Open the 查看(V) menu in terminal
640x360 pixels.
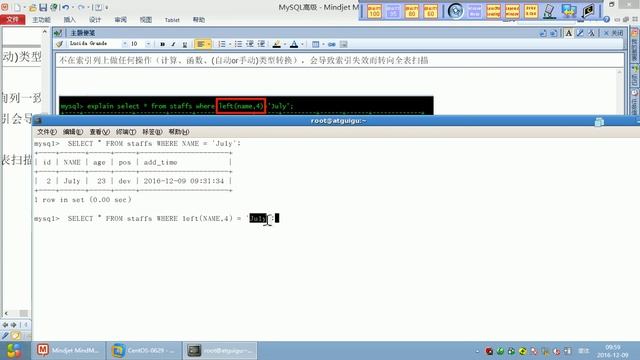click(x=99, y=132)
